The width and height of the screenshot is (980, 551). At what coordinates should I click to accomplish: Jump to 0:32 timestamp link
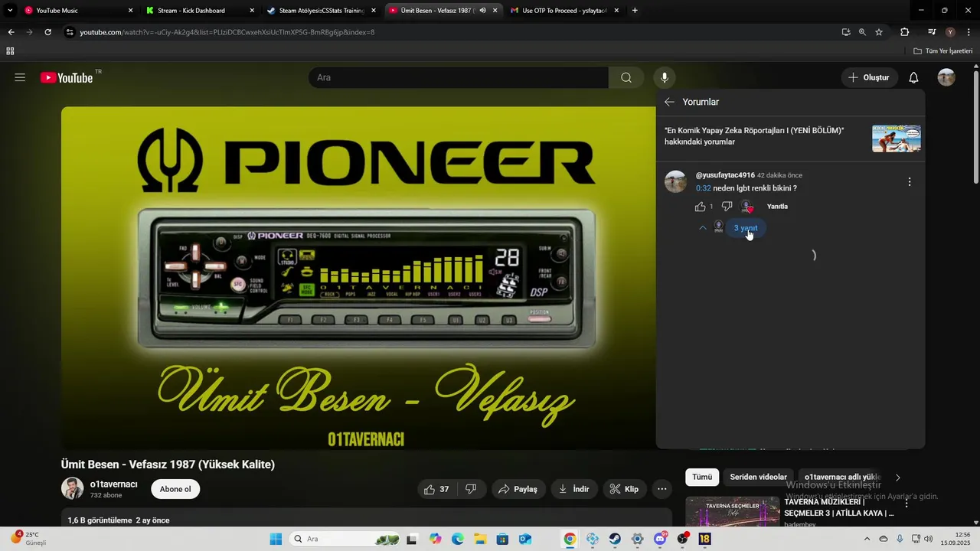(x=703, y=188)
